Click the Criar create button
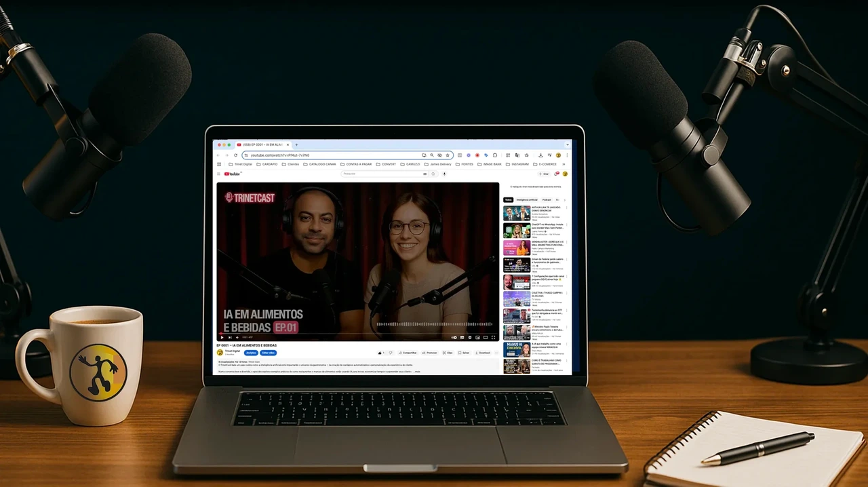868x487 pixels. click(x=544, y=174)
